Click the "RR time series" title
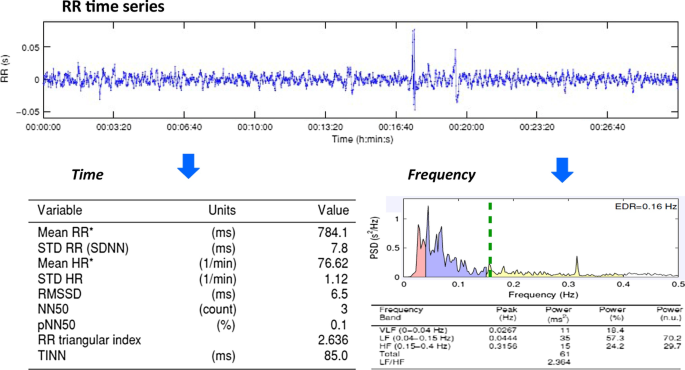685x370 pixels. pos(114,7)
